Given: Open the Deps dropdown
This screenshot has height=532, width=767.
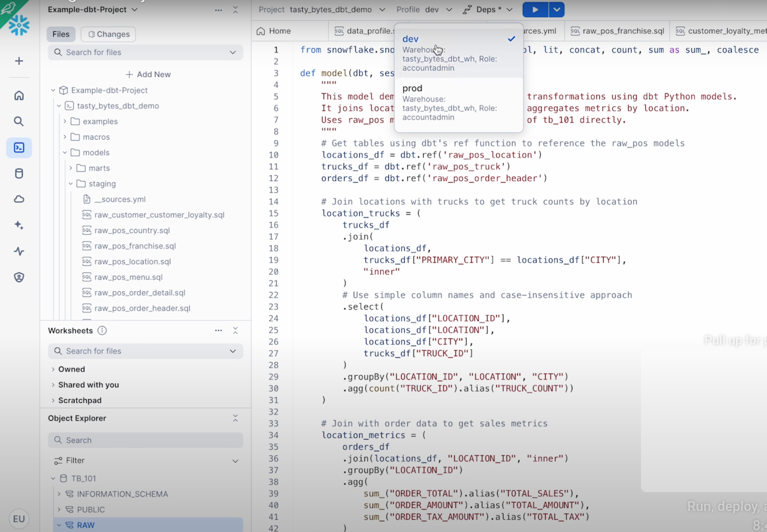Looking at the screenshot, I should coord(488,10).
